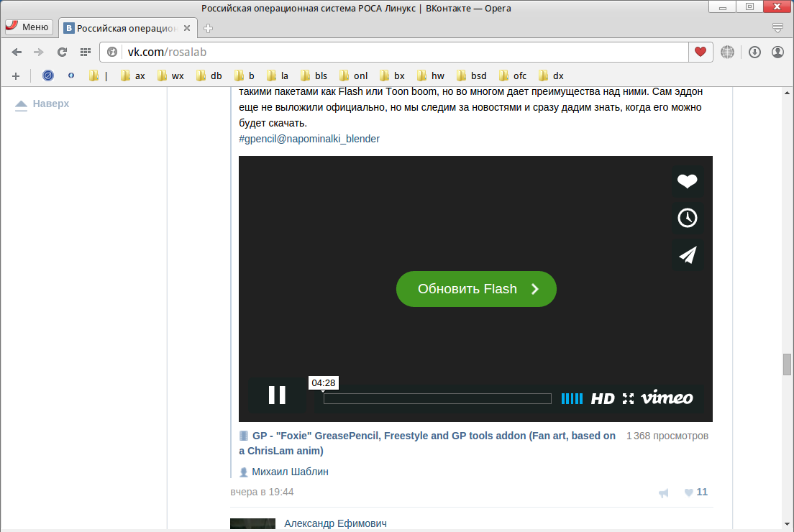
Task: Toggle HD quality in video player
Action: tap(603, 398)
